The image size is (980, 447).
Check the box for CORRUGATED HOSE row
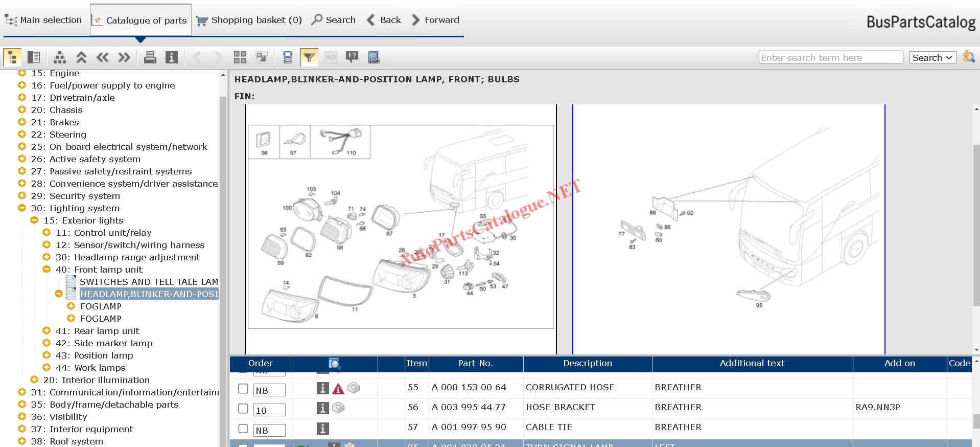tap(243, 389)
